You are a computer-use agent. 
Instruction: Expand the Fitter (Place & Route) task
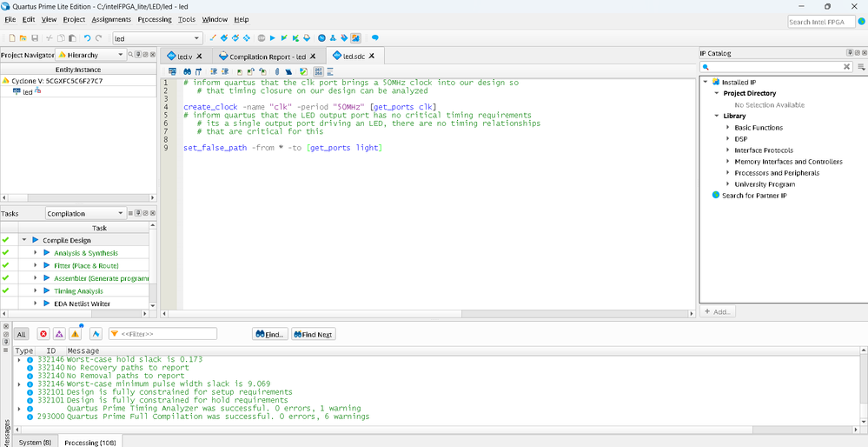tap(36, 265)
